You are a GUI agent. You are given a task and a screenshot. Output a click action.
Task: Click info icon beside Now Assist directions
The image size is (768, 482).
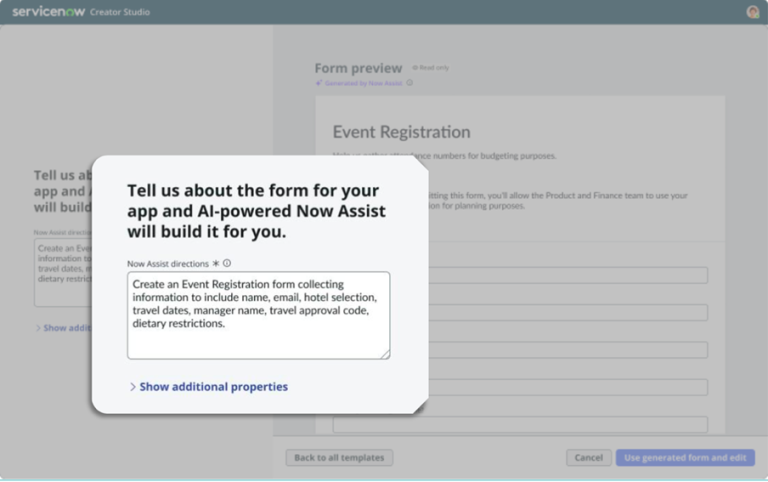point(227,263)
